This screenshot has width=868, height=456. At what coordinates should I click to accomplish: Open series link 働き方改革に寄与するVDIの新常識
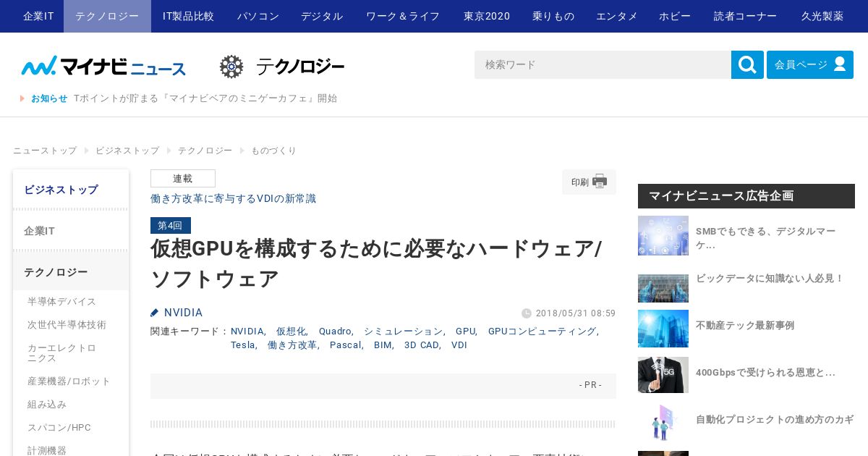[x=233, y=198]
